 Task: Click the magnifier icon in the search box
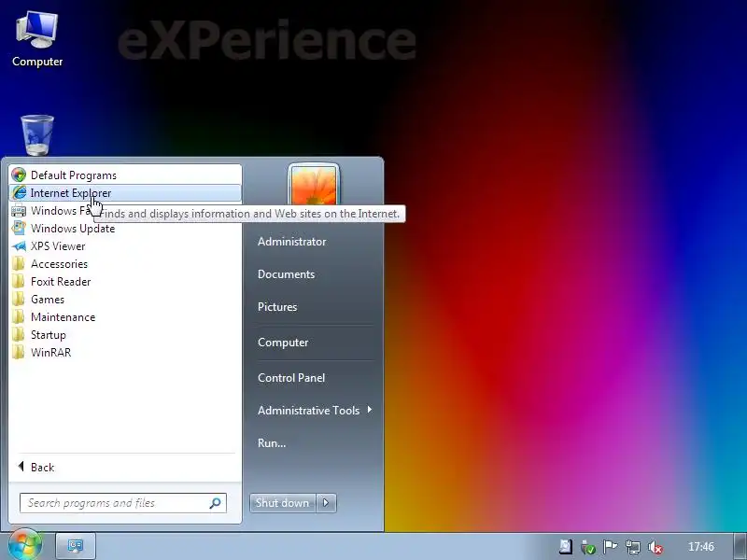click(x=216, y=503)
